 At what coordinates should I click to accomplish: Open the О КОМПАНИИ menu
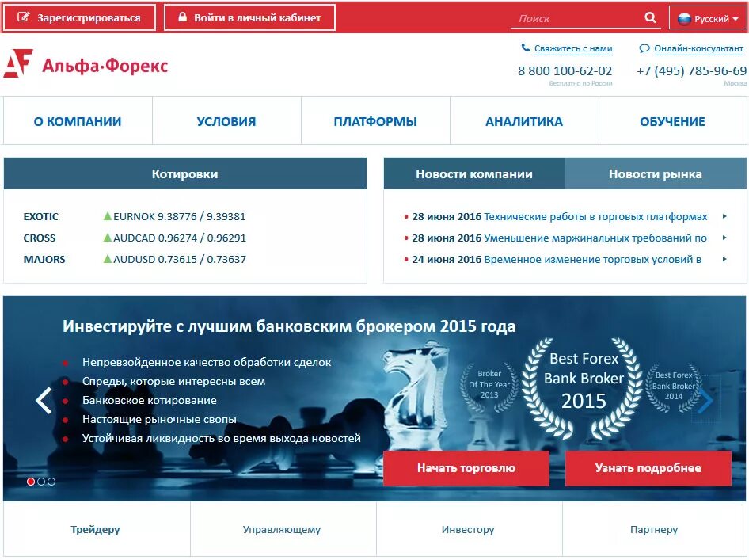78,121
